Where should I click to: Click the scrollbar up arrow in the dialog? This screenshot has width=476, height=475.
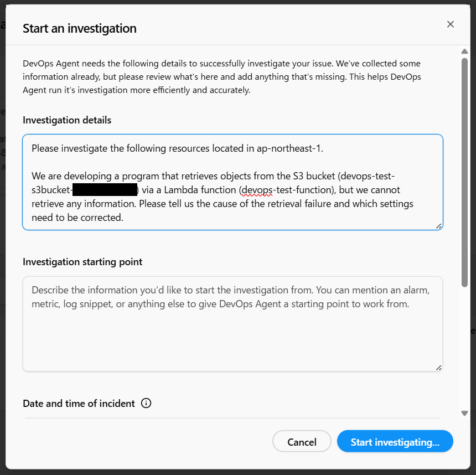click(x=464, y=52)
